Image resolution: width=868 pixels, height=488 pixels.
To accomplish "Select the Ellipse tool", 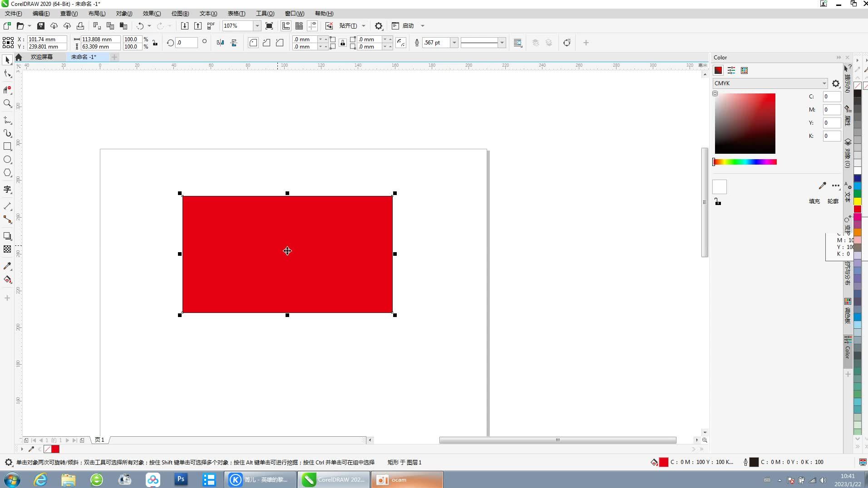I will coord(7,160).
